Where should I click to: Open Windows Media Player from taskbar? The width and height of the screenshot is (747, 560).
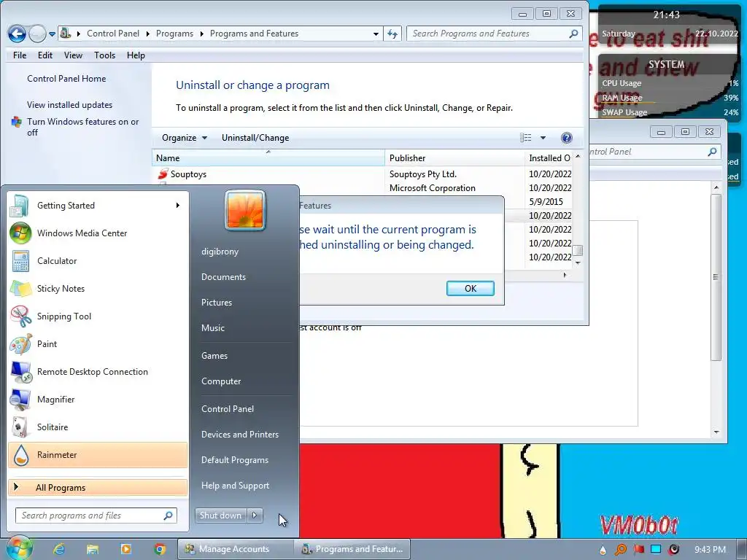coord(125,549)
